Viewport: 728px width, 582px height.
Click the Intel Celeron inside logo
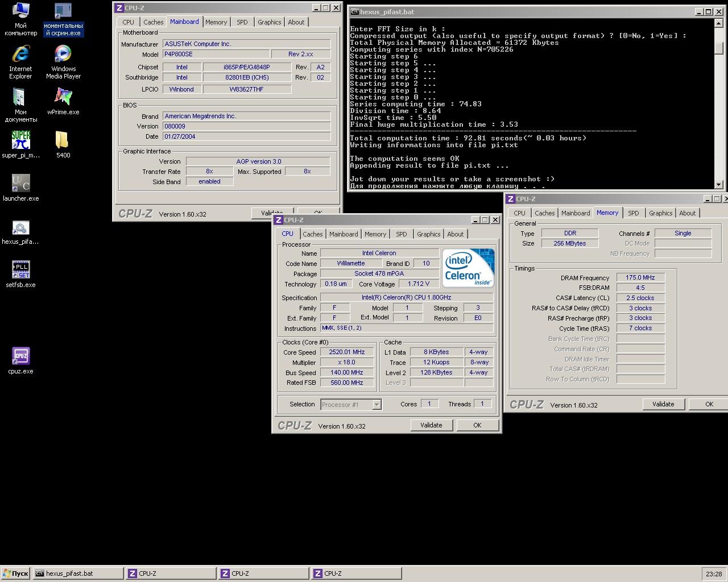pos(469,268)
